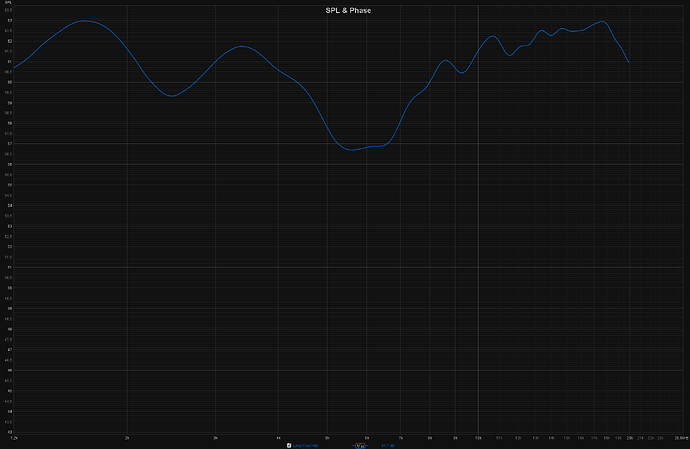Click the blue curve dip near 5.5k
Image resolution: width=690 pixels, height=449 pixels.
[x=351, y=150]
